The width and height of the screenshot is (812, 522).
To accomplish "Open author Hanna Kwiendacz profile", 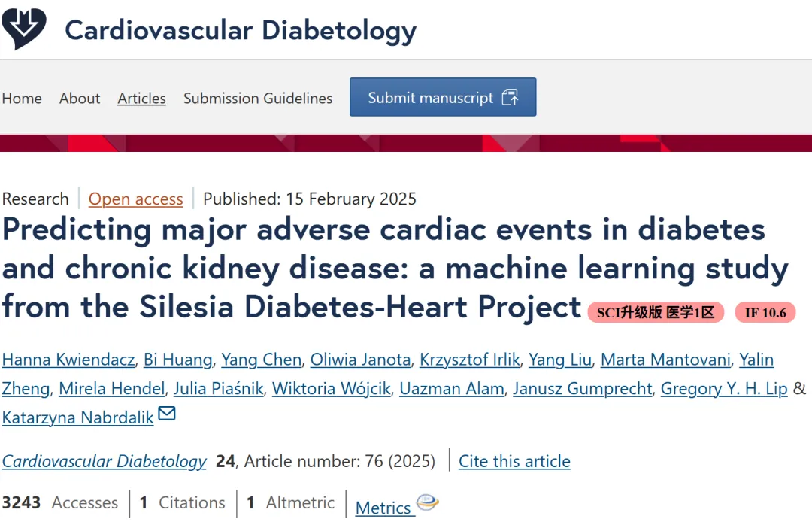I will coord(68,360).
